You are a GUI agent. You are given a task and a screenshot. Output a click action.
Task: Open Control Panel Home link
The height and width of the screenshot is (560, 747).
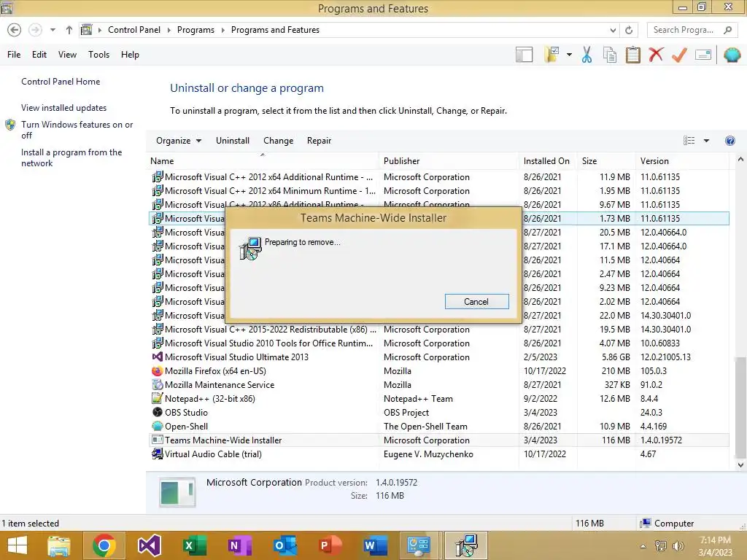[61, 82]
